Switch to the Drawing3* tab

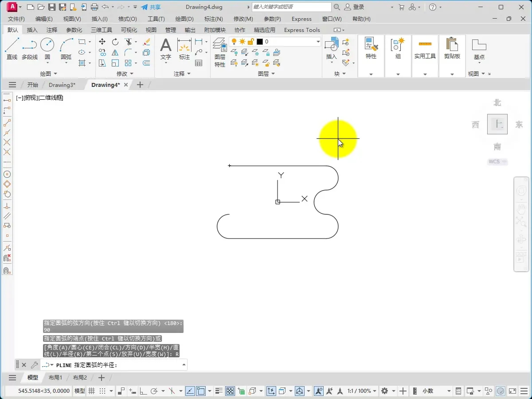[62, 85]
